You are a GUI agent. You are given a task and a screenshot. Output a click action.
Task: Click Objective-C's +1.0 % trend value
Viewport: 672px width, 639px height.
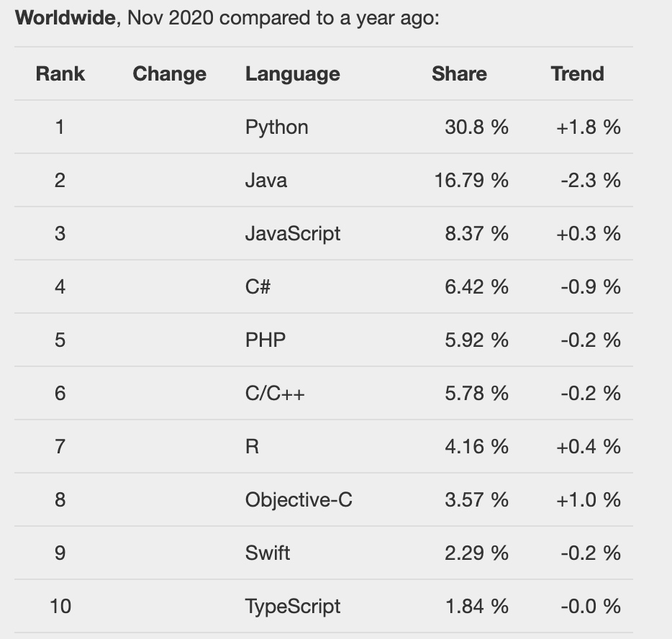pos(588,499)
